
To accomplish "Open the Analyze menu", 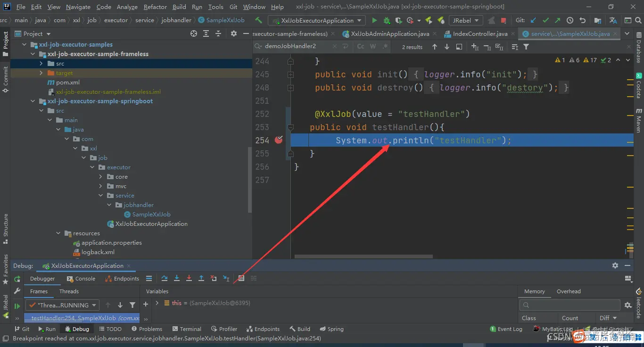I will 127,7.
